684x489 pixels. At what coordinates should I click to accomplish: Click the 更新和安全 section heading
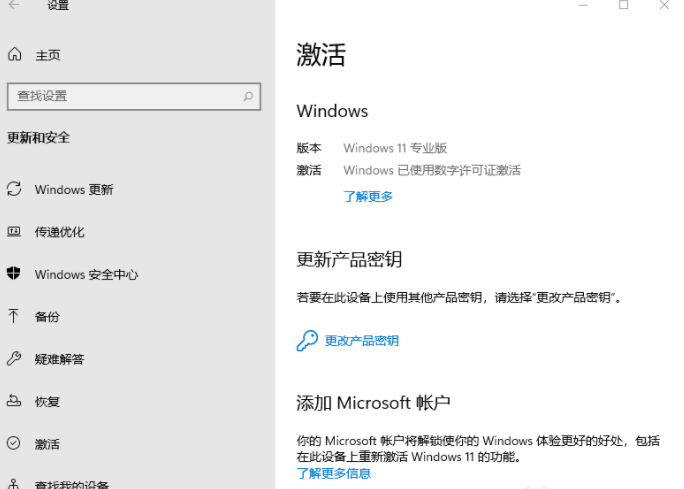[38, 138]
